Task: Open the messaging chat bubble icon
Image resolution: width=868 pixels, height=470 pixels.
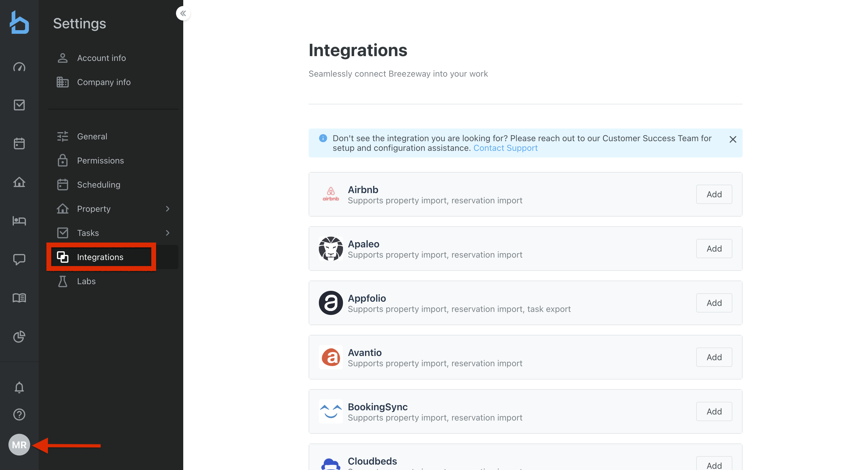Action: click(x=19, y=259)
